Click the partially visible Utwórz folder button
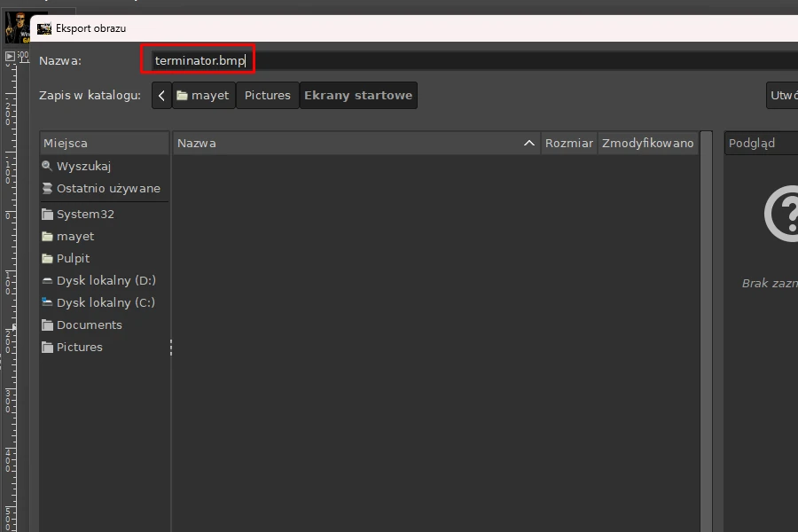 pos(782,95)
